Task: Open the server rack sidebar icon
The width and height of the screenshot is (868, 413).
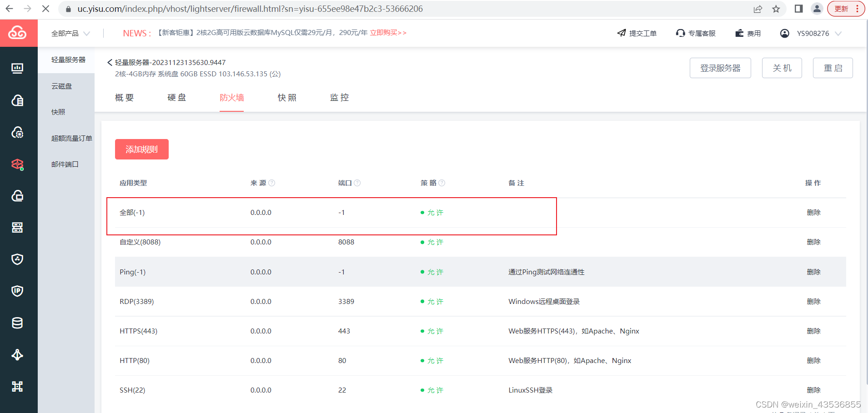Action: click(x=17, y=228)
